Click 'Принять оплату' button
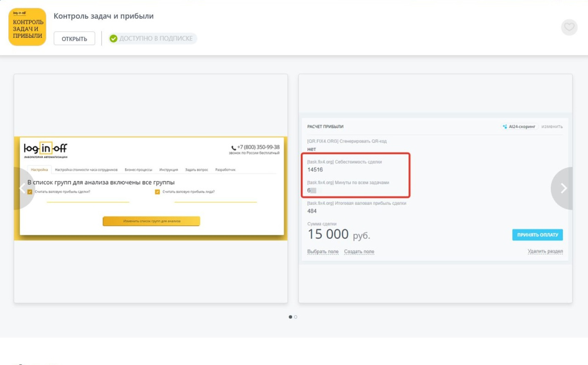The width and height of the screenshot is (588, 365). pyautogui.click(x=537, y=235)
